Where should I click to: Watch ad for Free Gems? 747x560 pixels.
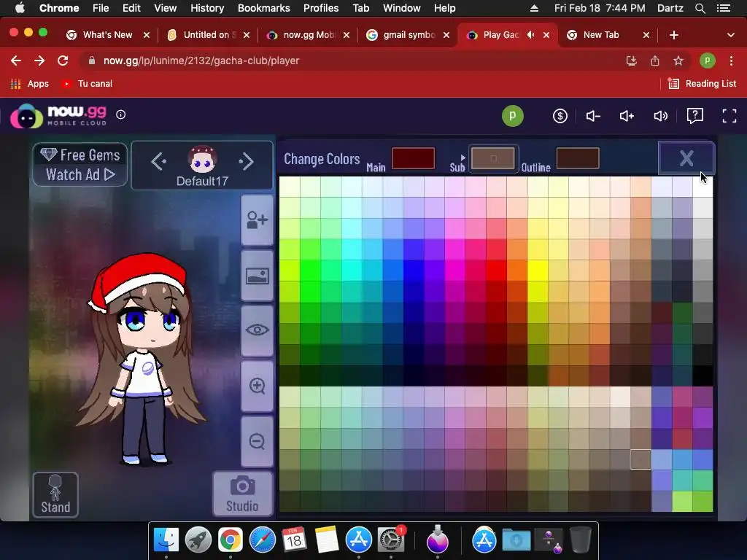(80, 165)
